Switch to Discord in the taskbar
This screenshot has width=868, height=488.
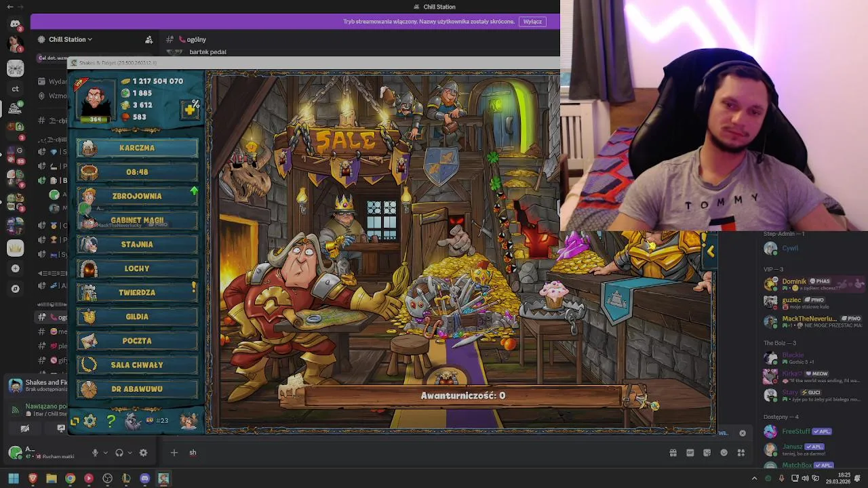pyautogui.click(x=144, y=479)
